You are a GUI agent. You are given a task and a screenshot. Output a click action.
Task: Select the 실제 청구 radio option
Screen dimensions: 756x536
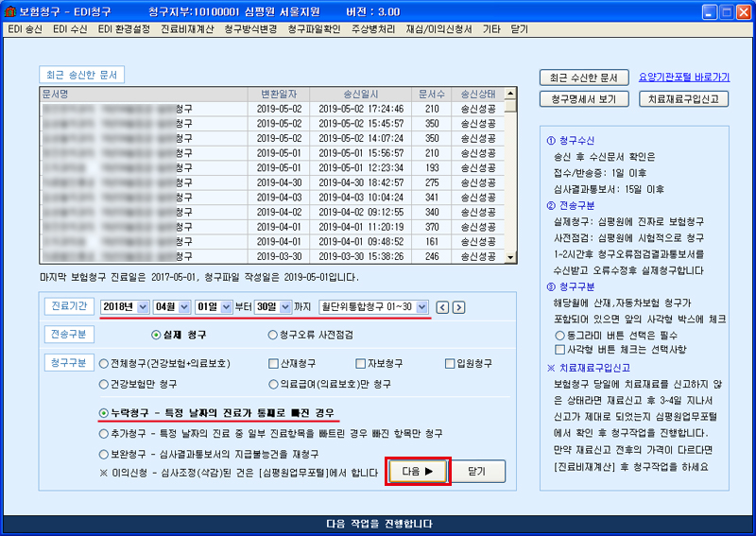[x=157, y=335]
